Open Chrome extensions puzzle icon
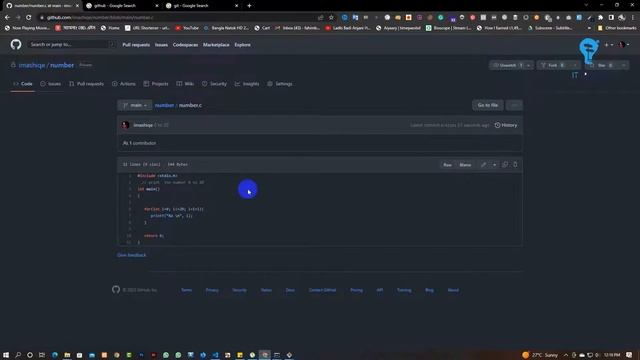Screen dimensions: 640x360 coord(600,18)
